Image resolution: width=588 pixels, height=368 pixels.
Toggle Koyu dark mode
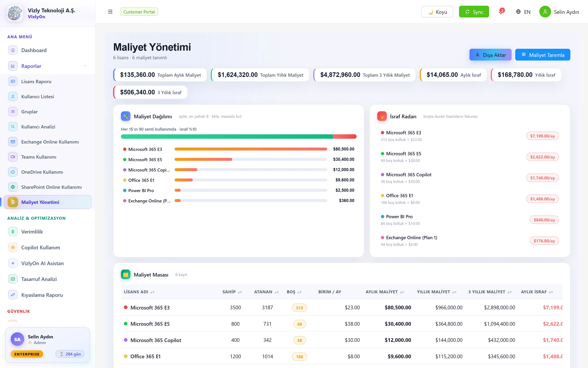(x=437, y=12)
